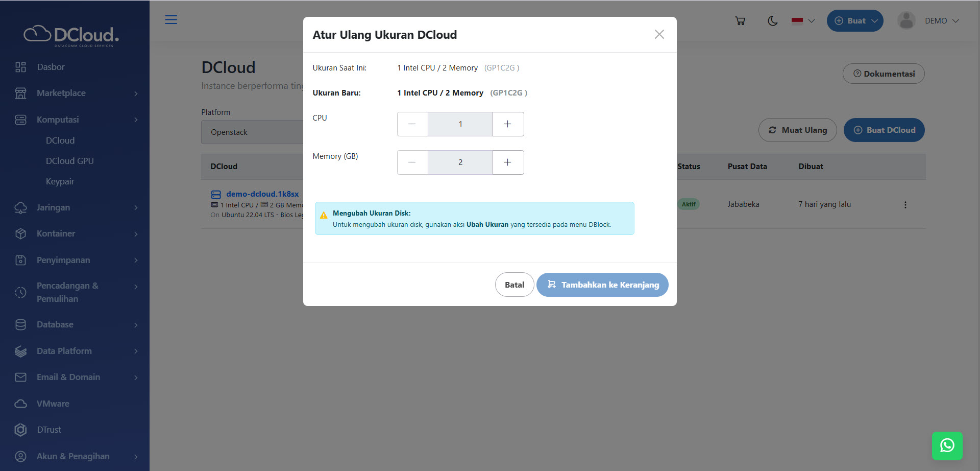Increase CPU count with plus button
Screen dimensions: 980x471
click(508, 124)
